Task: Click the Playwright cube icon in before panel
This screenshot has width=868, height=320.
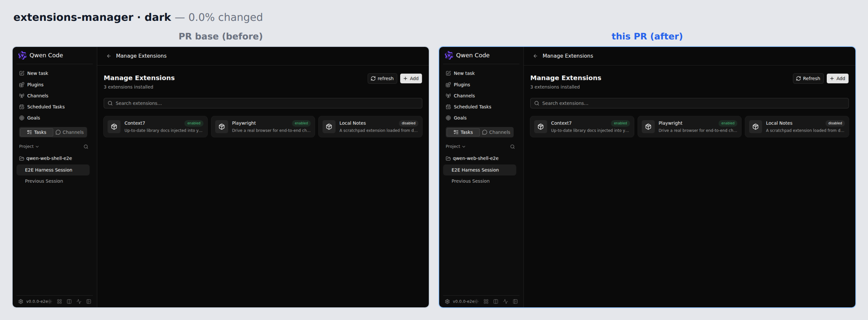Action: (x=221, y=127)
